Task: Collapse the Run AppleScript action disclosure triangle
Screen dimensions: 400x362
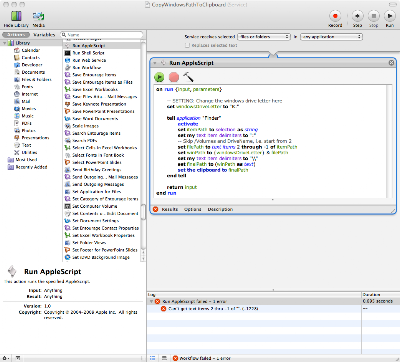Action: pos(155,63)
